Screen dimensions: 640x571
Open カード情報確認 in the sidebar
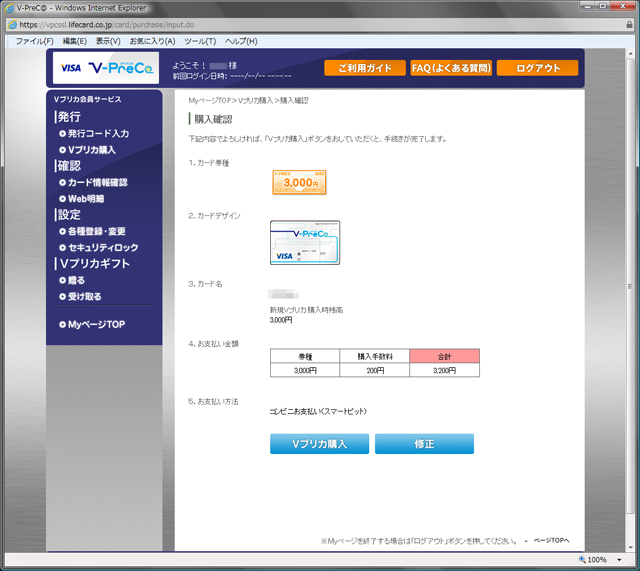[93, 182]
